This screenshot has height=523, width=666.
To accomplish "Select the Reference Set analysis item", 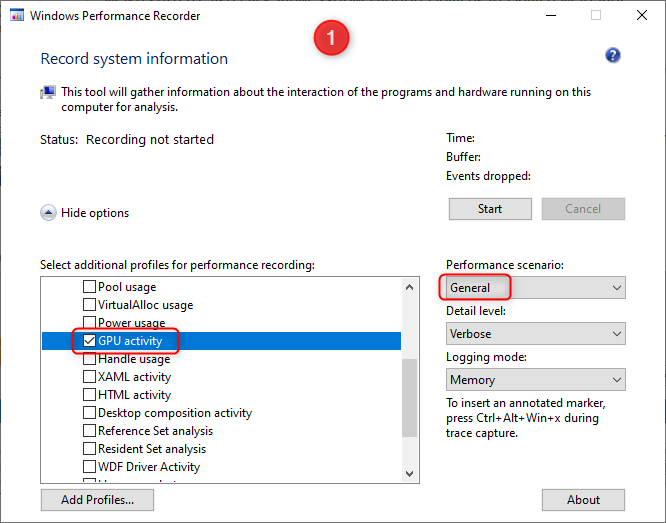I will [x=155, y=431].
